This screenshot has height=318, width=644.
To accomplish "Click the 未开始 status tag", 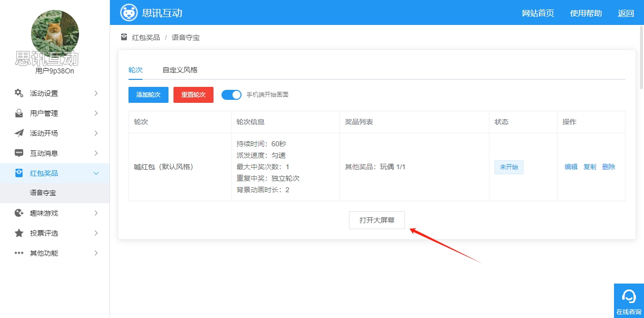I will (x=509, y=167).
